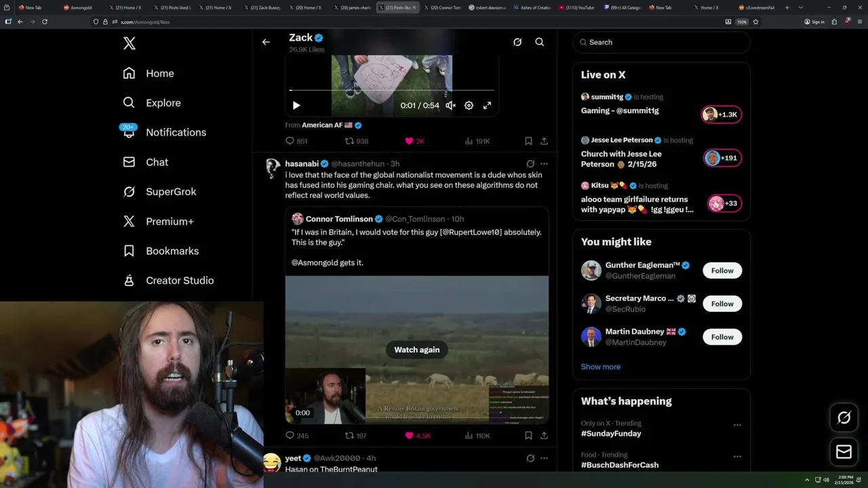Reply to hasanabi post with 245 replies
Screen dimensions: 868x488
pyautogui.click(x=296, y=436)
